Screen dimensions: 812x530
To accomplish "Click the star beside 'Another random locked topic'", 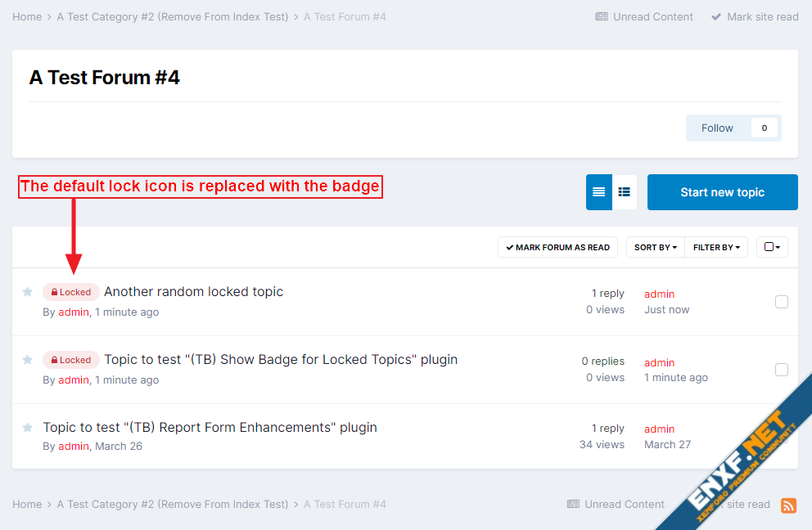I will [28, 292].
